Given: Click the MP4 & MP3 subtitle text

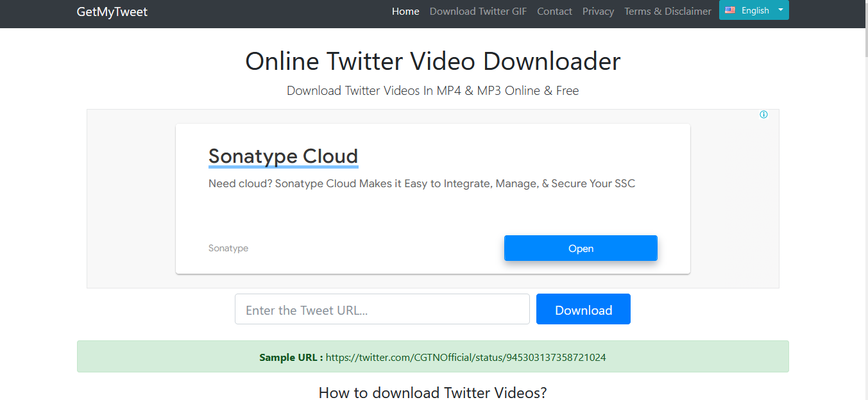Looking at the screenshot, I should point(433,90).
